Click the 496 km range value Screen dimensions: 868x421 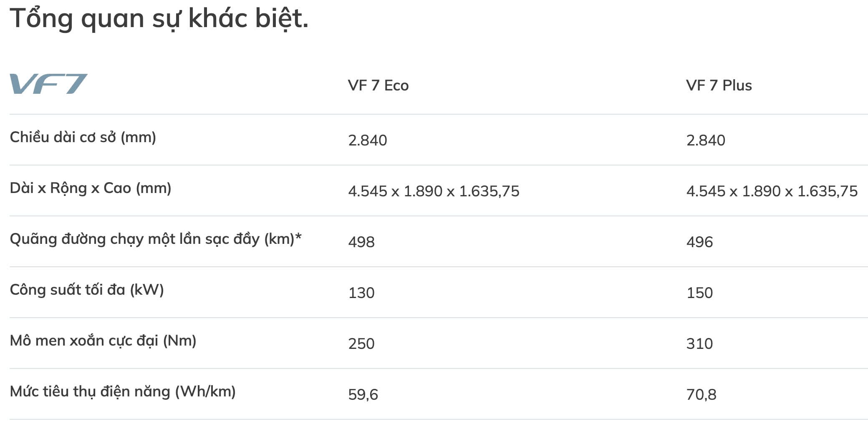699,242
